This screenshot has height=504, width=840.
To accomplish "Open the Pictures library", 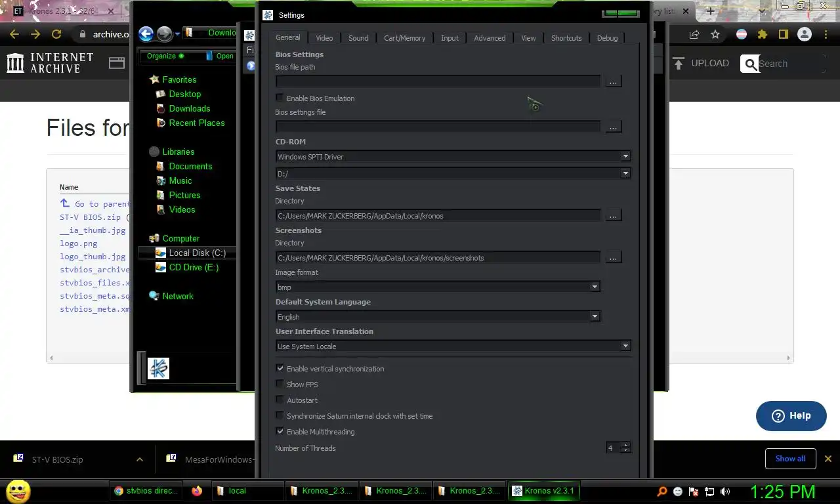I will point(178,195).
